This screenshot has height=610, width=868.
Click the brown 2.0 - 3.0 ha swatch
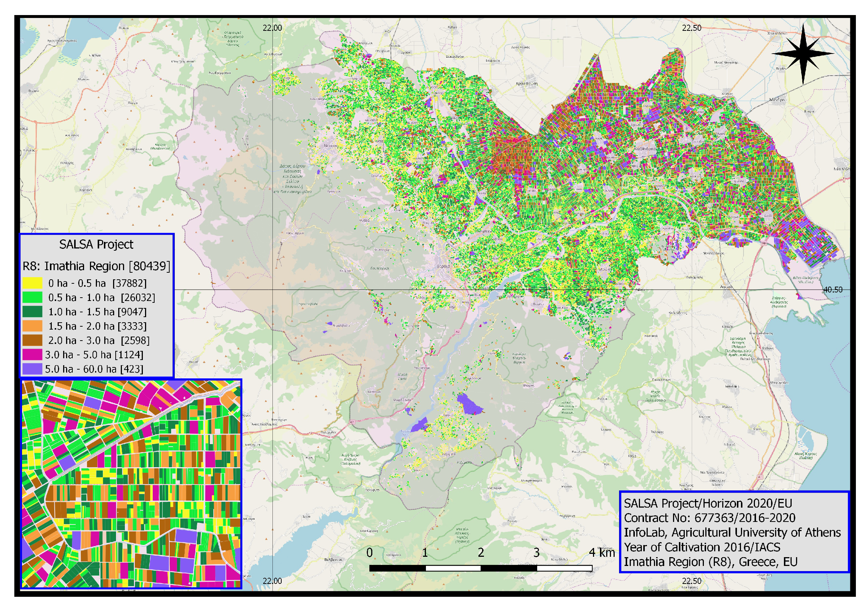pyautogui.click(x=32, y=340)
